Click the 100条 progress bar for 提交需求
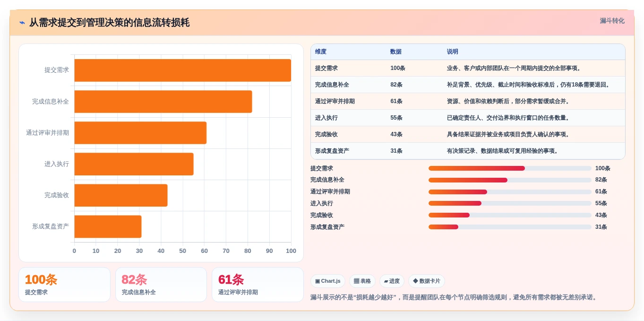The width and height of the screenshot is (644, 321). tap(510, 168)
